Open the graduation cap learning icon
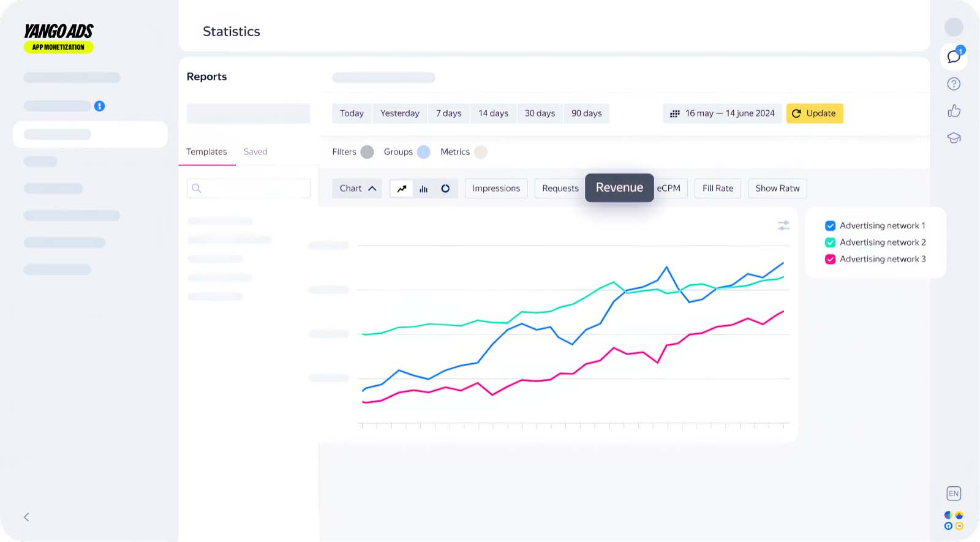 point(954,138)
